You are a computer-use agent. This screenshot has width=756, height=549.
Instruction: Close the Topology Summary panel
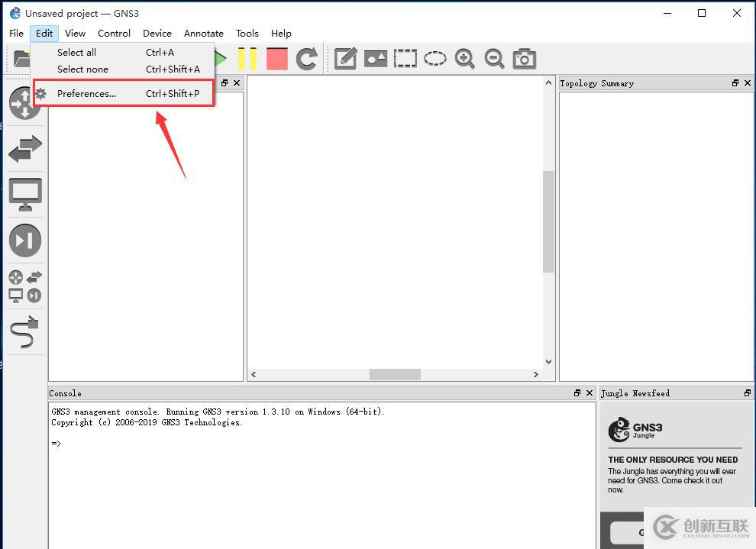[748, 83]
